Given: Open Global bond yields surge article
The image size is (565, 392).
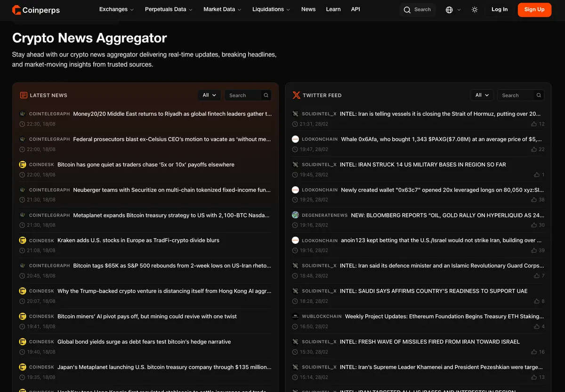Looking at the screenshot, I should coord(144,342).
